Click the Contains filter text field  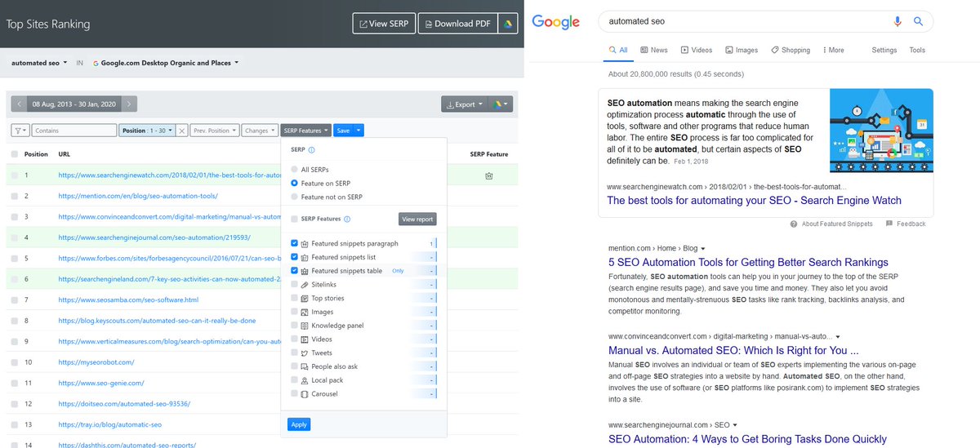74,131
